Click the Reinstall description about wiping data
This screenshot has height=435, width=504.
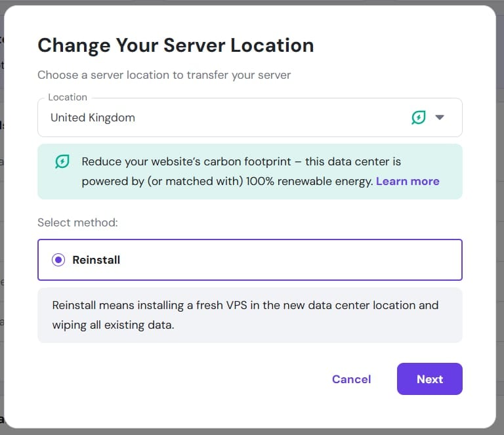(x=245, y=315)
